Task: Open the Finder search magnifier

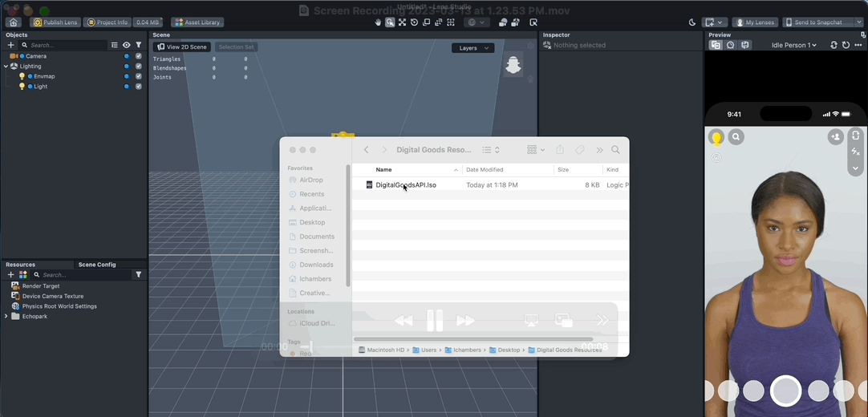Action: (615, 150)
